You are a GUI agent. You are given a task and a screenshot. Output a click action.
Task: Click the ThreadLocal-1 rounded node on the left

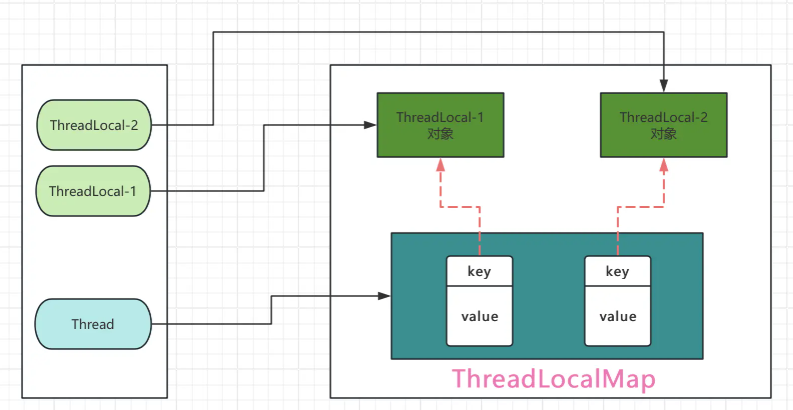click(x=93, y=190)
